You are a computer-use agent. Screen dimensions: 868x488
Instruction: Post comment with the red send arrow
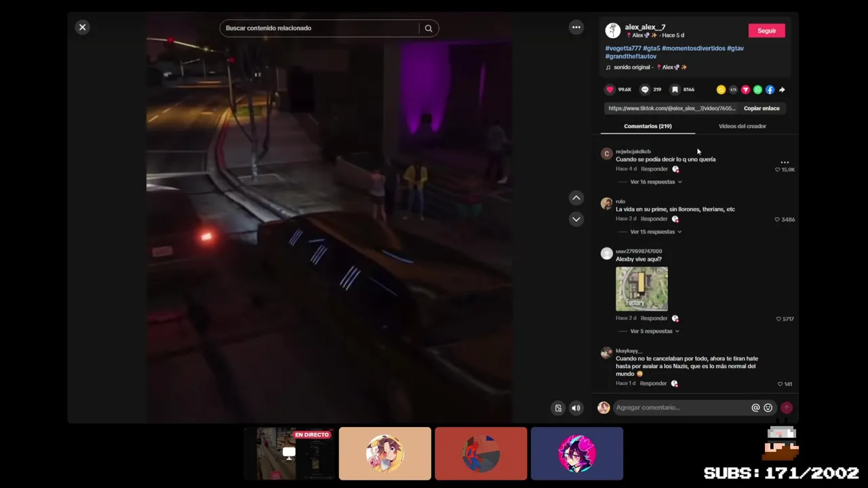click(787, 407)
